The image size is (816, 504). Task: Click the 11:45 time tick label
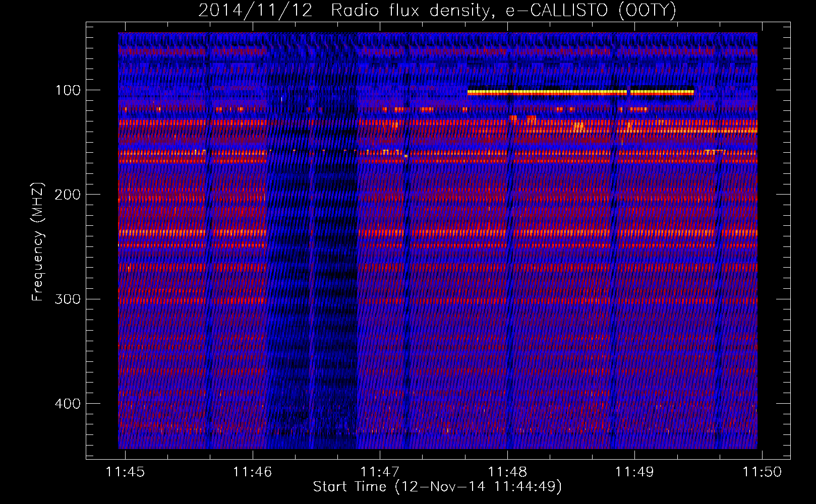[125, 472]
